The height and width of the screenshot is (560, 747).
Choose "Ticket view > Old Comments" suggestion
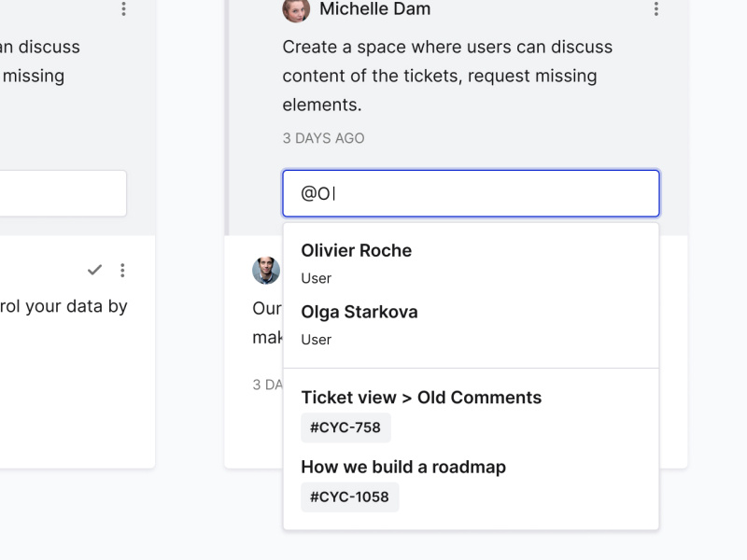pos(421,398)
